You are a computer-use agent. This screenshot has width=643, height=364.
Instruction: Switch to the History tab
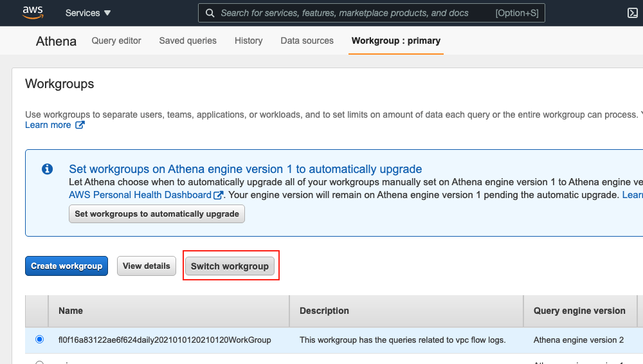click(248, 41)
